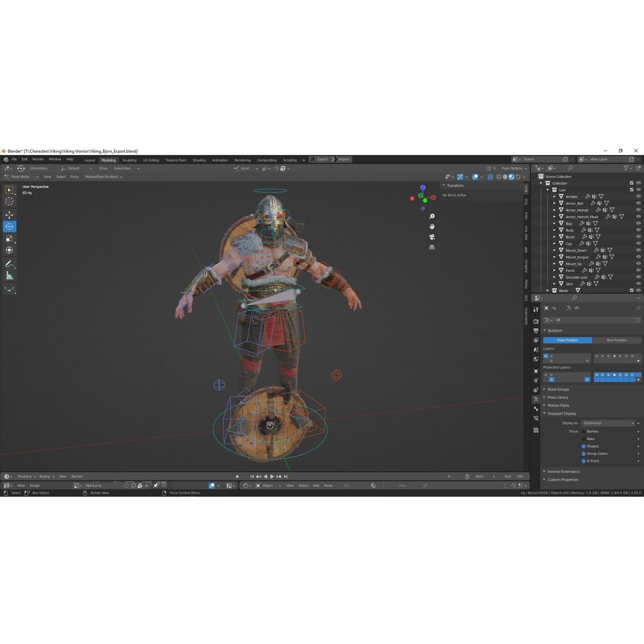The width and height of the screenshot is (644, 644).
Task: Toggle camera view icon in viewport
Action: coord(432,237)
